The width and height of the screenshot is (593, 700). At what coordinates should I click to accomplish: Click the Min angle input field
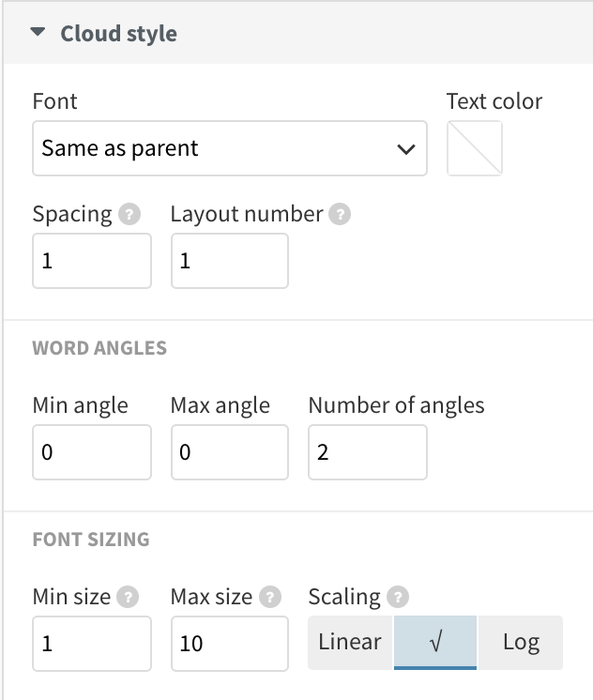(x=92, y=452)
